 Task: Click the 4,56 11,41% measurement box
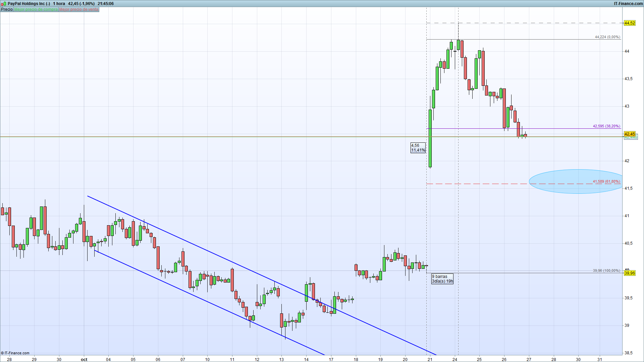tap(418, 148)
